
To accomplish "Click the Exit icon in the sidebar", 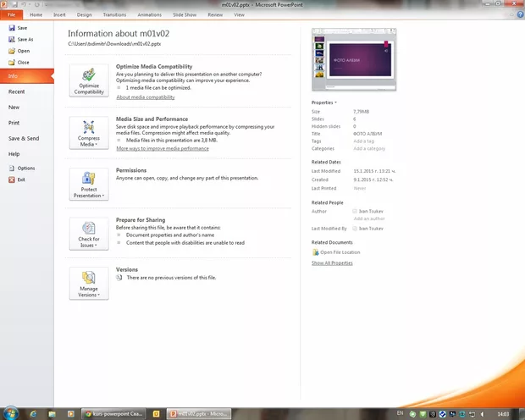I will tap(11, 180).
